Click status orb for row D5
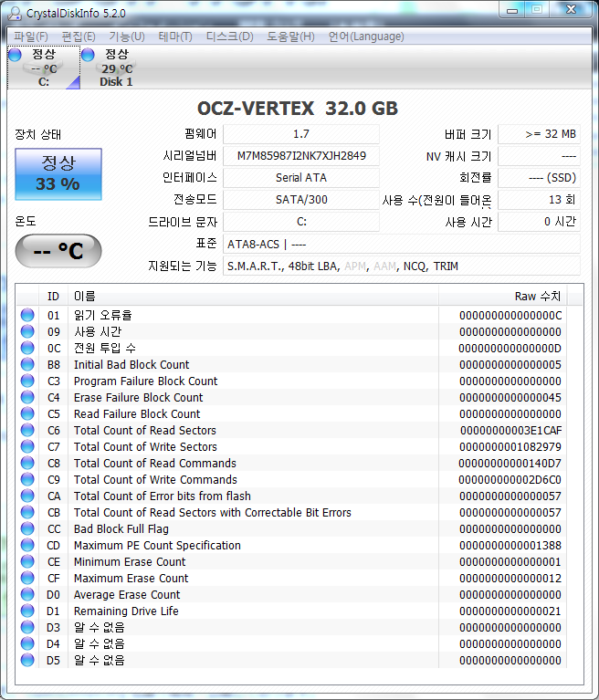 [x=27, y=660]
